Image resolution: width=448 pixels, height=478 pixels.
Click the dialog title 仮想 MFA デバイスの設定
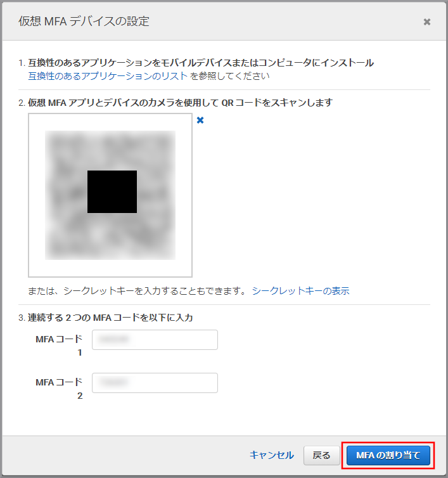tap(84, 22)
